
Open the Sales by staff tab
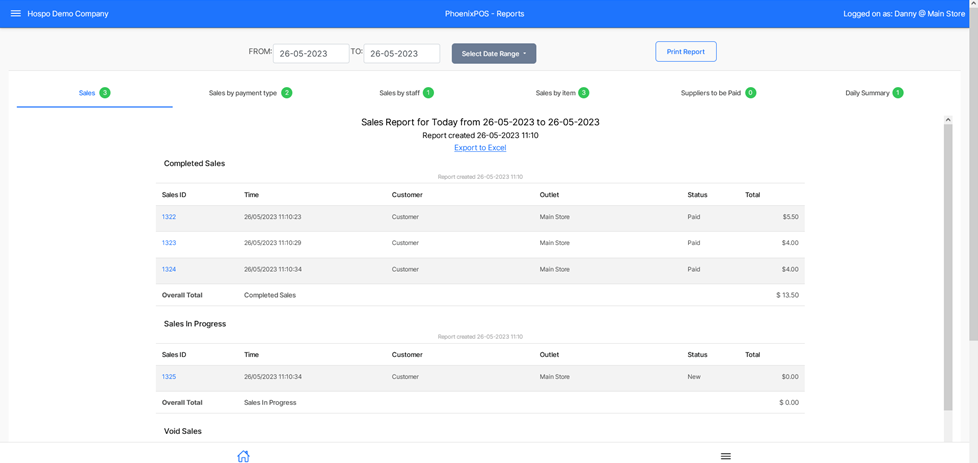click(399, 93)
